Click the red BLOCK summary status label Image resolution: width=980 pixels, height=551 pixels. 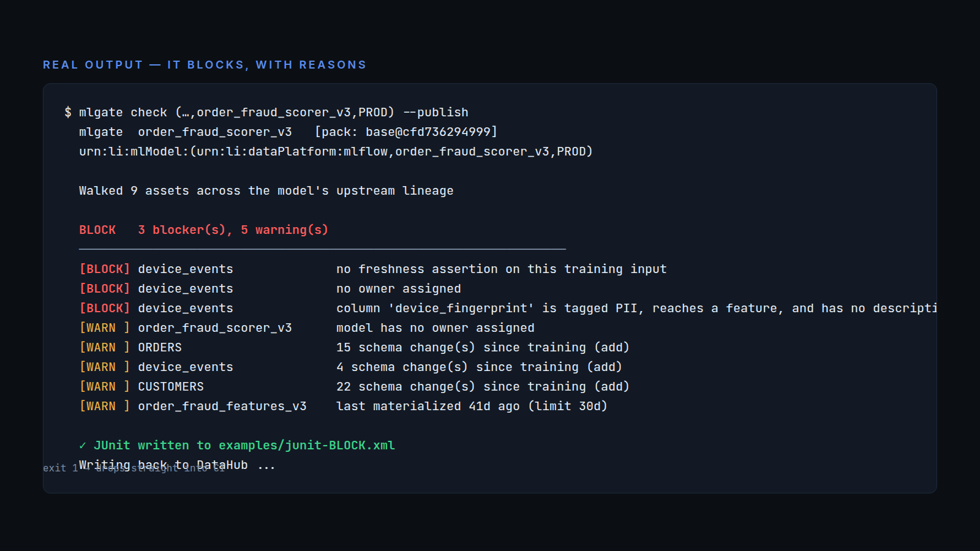(x=97, y=230)
